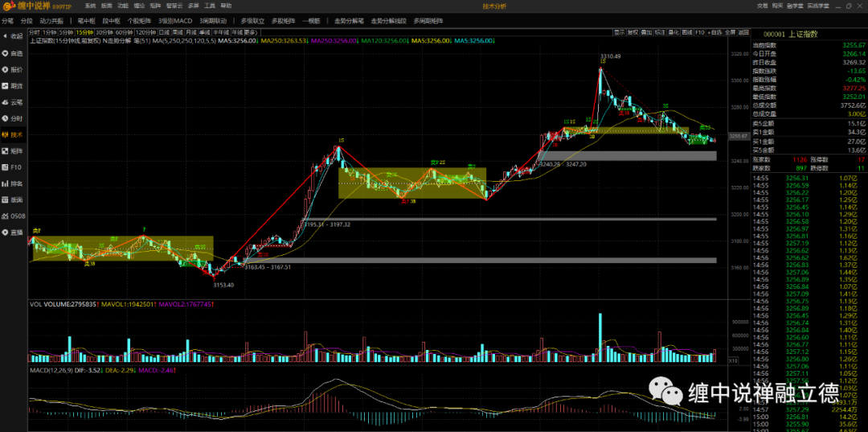Open 版面 layout sidebar item
The image size is (868, 432).
tap(14, 200)
